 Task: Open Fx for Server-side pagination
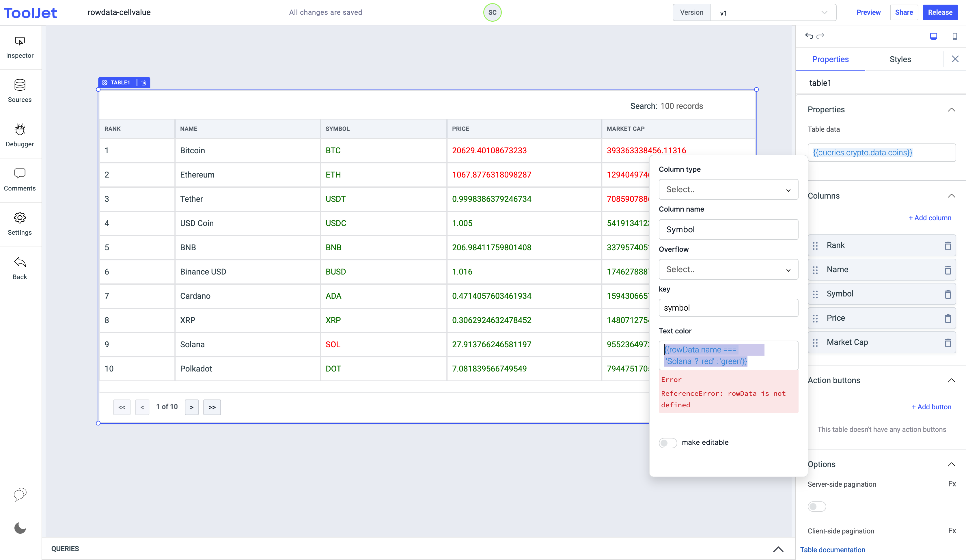pos(952,484)
